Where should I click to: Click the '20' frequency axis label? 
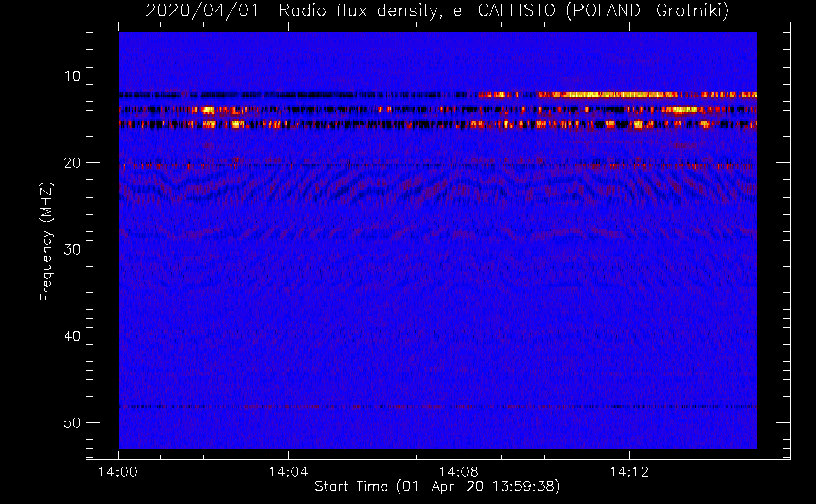[72, 163]
